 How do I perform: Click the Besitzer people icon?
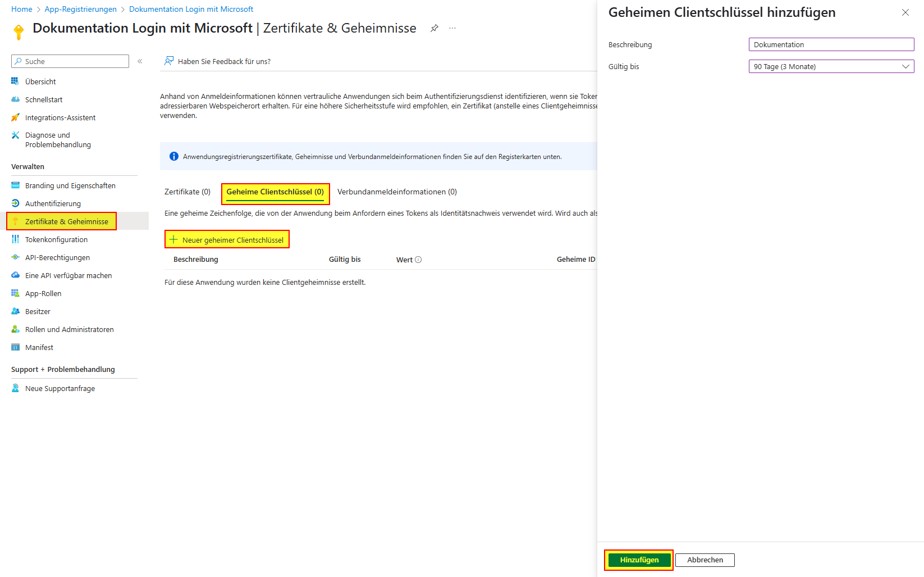(15, 311)
